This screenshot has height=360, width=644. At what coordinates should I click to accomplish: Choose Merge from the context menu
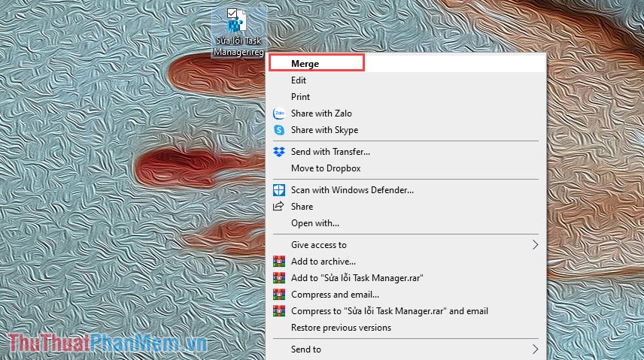[x=305, y=64]
